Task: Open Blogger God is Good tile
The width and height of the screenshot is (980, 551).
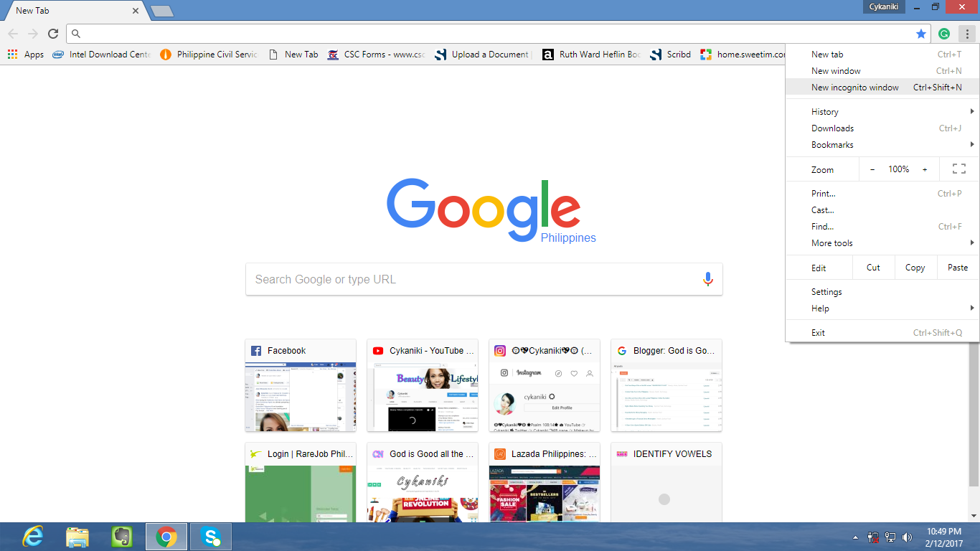Action: (666, 385)
